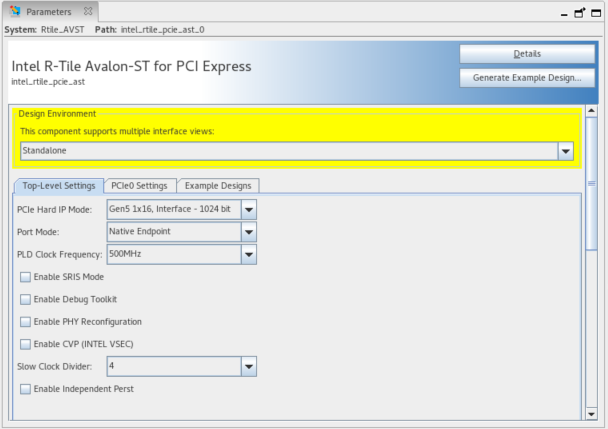Click the vertical scrollbar down arrow
This screenshot has width=608, height=429.
593,413
